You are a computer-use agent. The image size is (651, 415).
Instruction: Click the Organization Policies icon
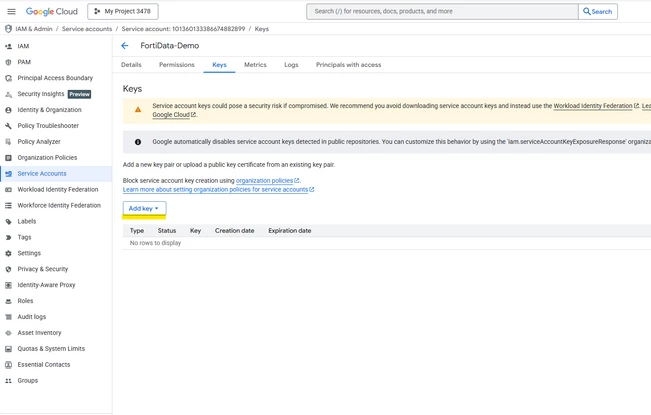pyautogui.click(x=8, y=158)
